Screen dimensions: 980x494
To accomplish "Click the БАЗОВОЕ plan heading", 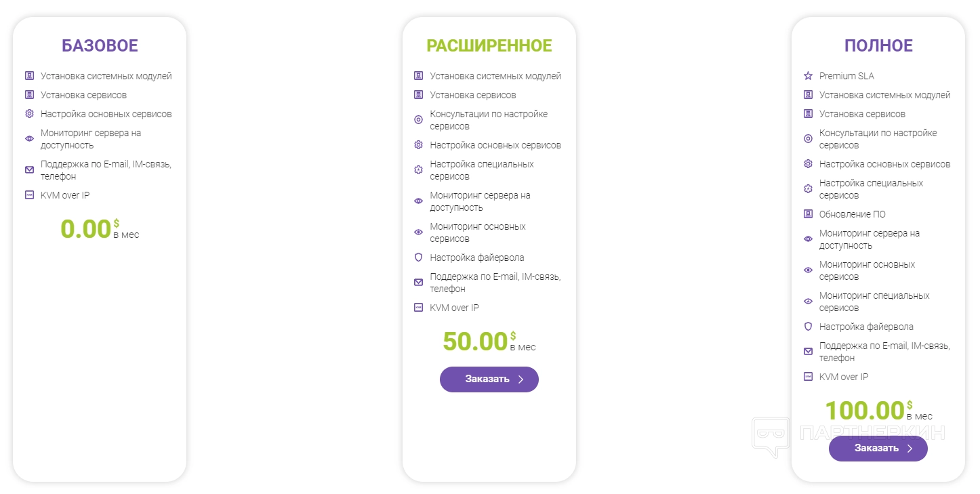I will click(x=100, y=46).
